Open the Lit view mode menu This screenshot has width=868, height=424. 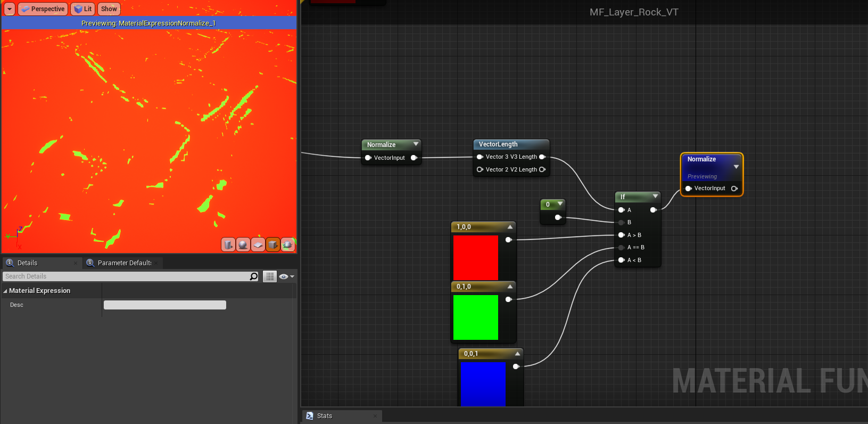pyautogui.click(x=83, y=9)
